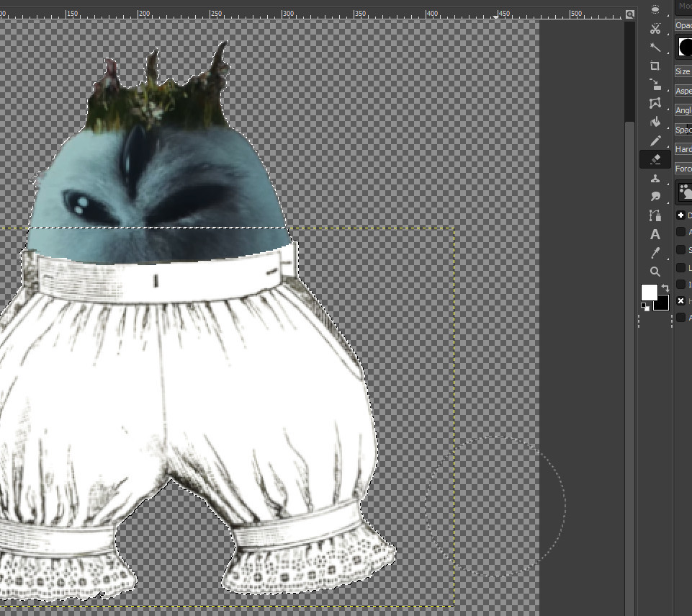Open the black background color swatch

[x=663, y=304]
